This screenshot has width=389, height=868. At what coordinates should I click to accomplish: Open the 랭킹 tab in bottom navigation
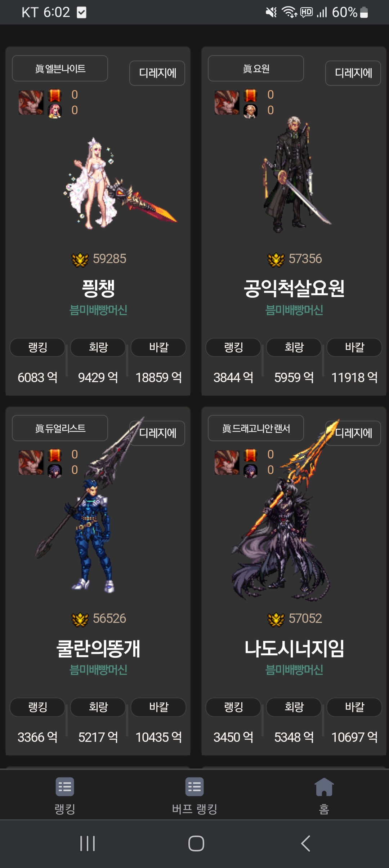65,796
